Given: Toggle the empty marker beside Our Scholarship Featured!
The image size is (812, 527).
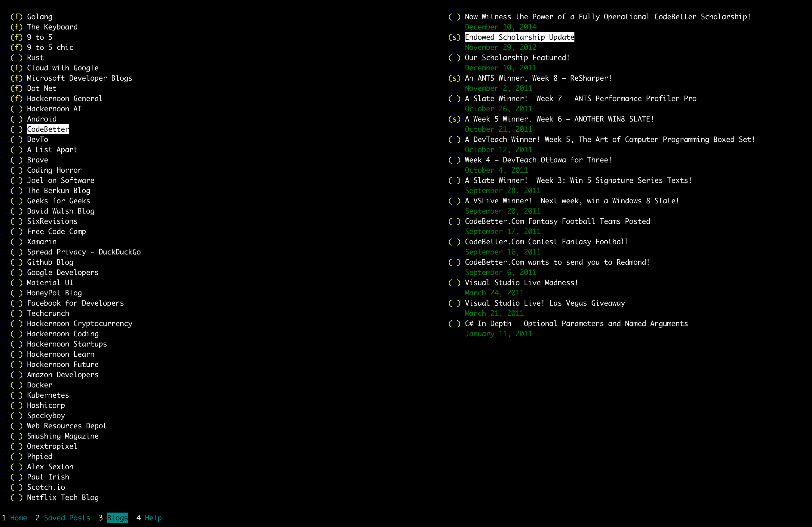Looking at the screenshot, I should point(454,58).
